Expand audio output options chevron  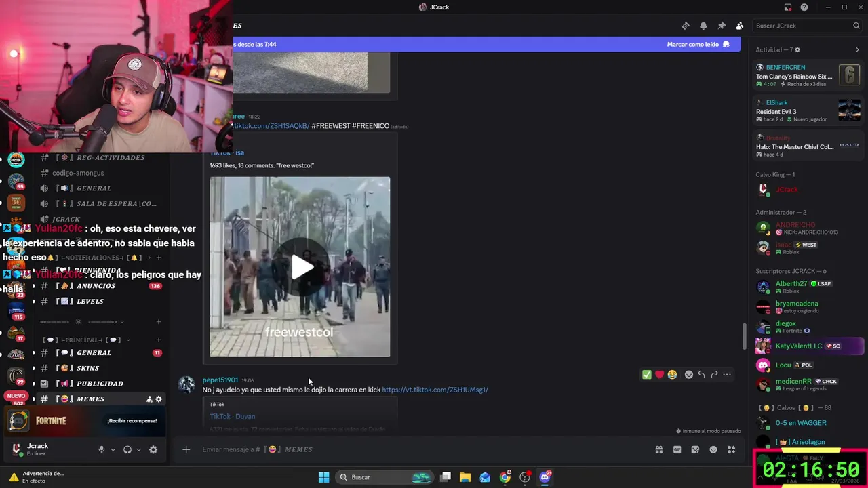click(138, 449)
